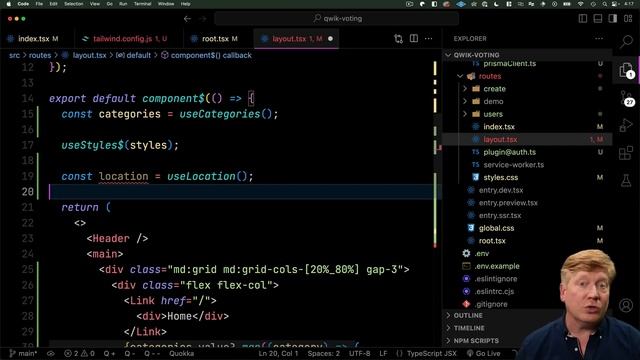The height and width of the screenshot is (360, 640).
Task: Select UTF-8 encoding in status bar
Action: tap(360, 353)
